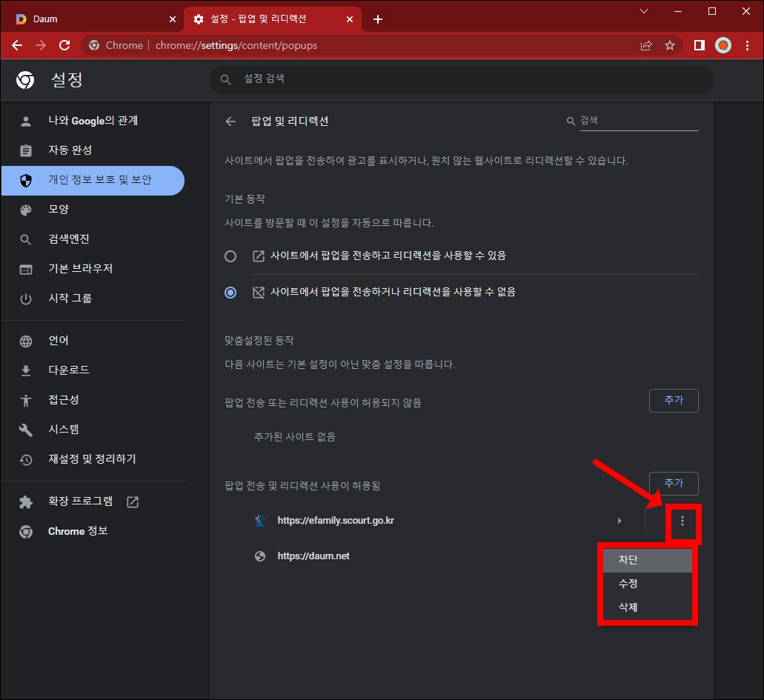This screenshot has height=700, width=764.
Task: Select radio blocking popups and redirects
Action: point(230,293)
